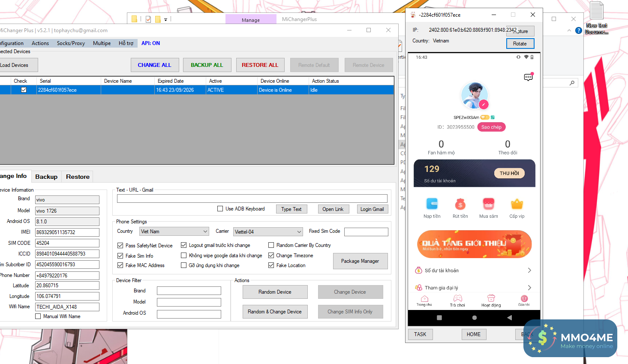This screenshot has width=628, height=364.
Task: Open the chat messages icon
Action: 528,77
